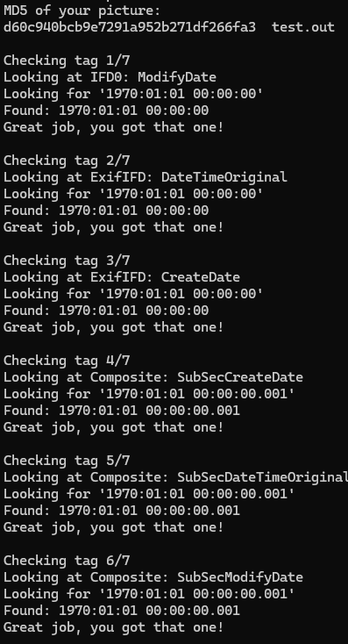The width and height of the screenshot is (348, 644).
Task: Click the 'Checking tag 2/7' line
Action: pyautogui.click(x=67, y=161)
